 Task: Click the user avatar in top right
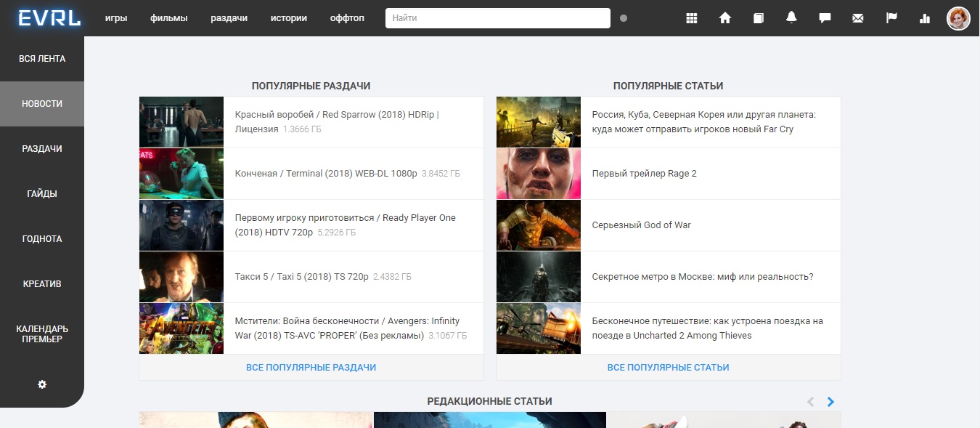958,18
